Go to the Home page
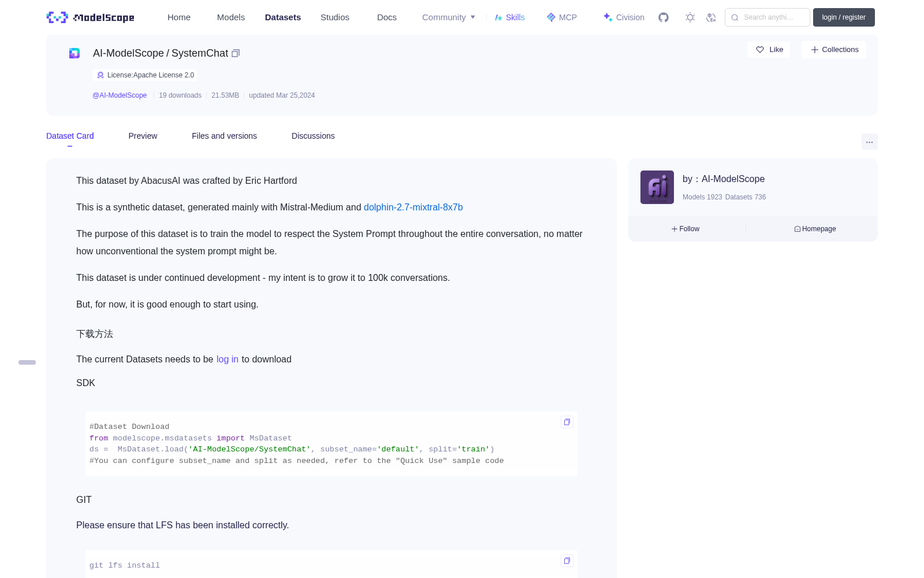Viewport: 924px width, 578px height. [179, 17]
